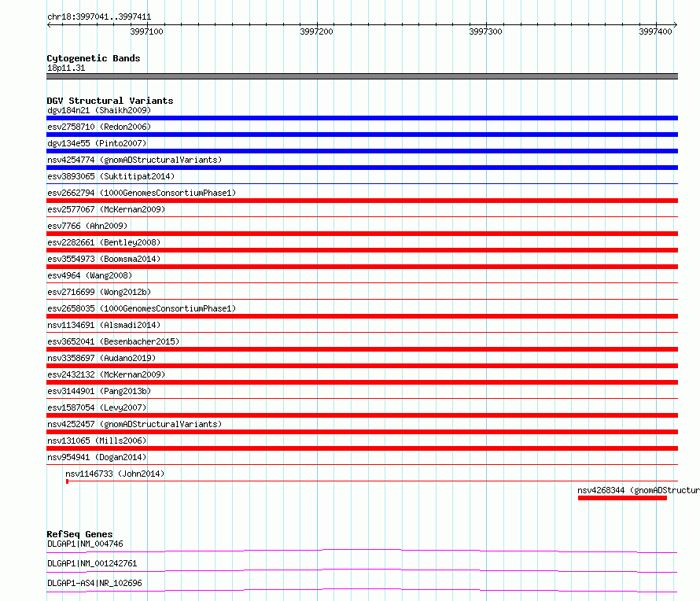Click the red bar under esv2662794
This screenshot has height=601, width=700.
click(x=362, y=201)
